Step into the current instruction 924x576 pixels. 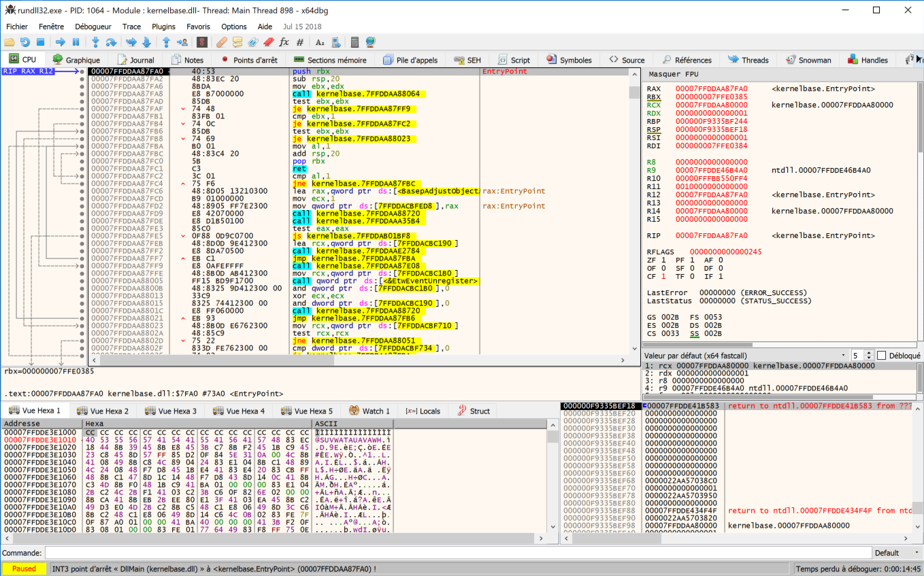click(95, 41)
